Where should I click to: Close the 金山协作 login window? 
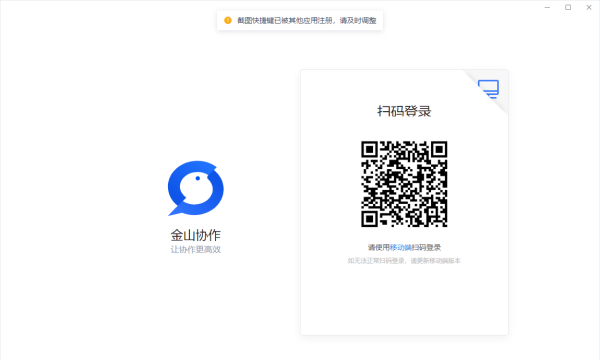(x=589, y=7)
